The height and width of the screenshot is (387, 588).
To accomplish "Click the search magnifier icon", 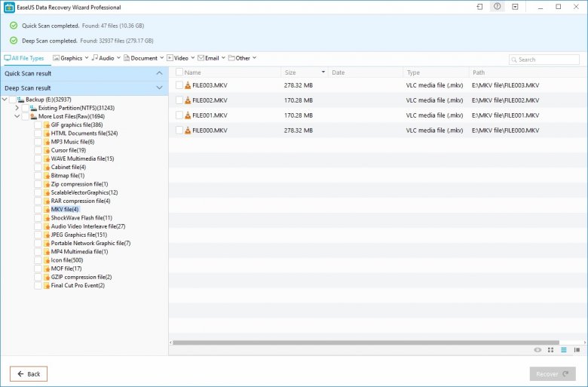I will (x=514, y=60).
